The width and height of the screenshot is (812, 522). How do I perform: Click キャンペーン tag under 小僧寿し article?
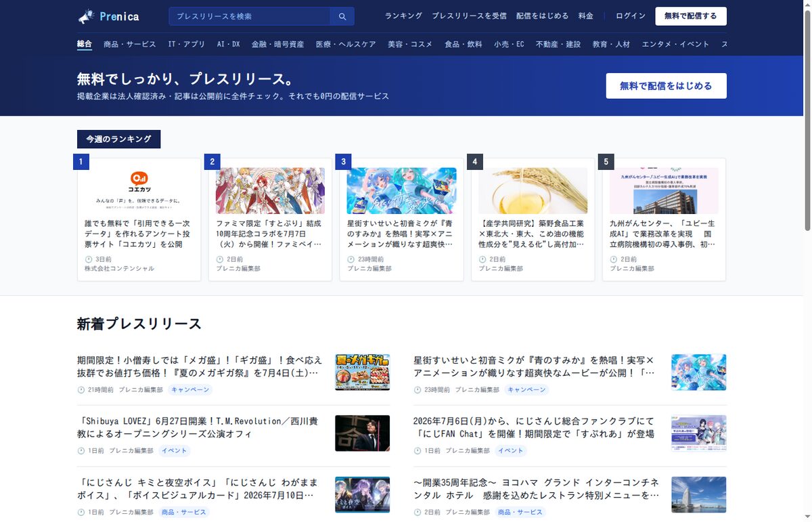point(189,390)
